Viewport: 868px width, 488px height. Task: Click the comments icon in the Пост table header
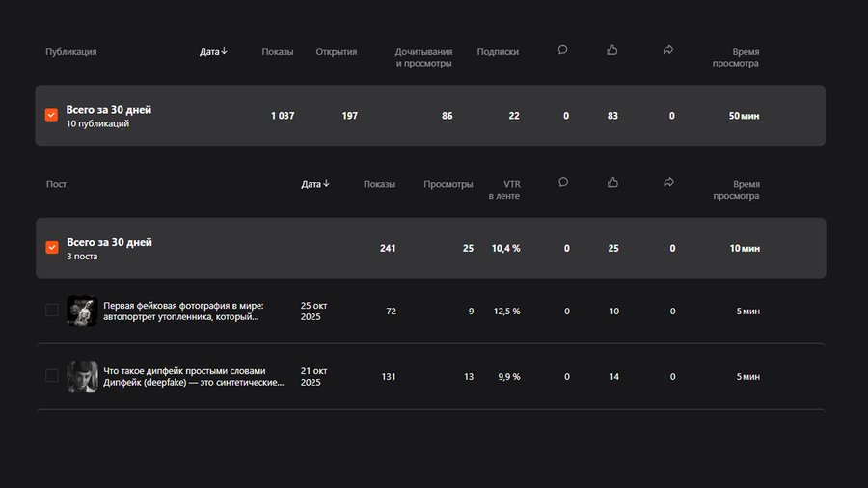click(x=562, y=183)
